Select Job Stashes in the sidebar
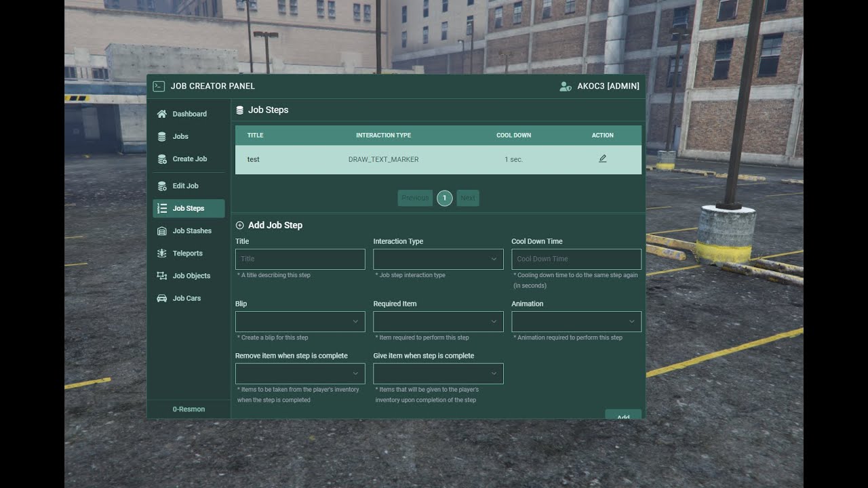The width and height of the screenshot is (868, 488). click(189, 230)
